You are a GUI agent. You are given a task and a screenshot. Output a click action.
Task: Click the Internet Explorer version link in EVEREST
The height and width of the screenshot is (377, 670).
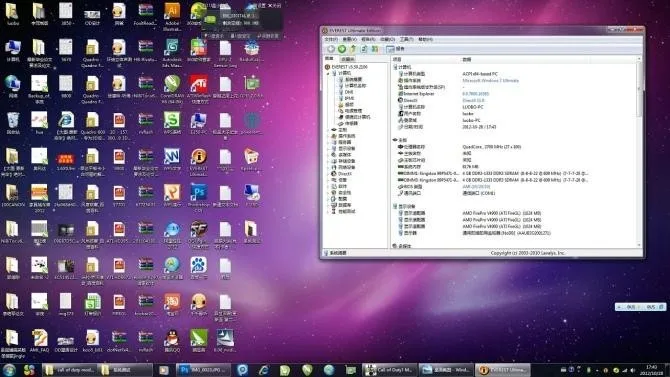click(476, 94)
